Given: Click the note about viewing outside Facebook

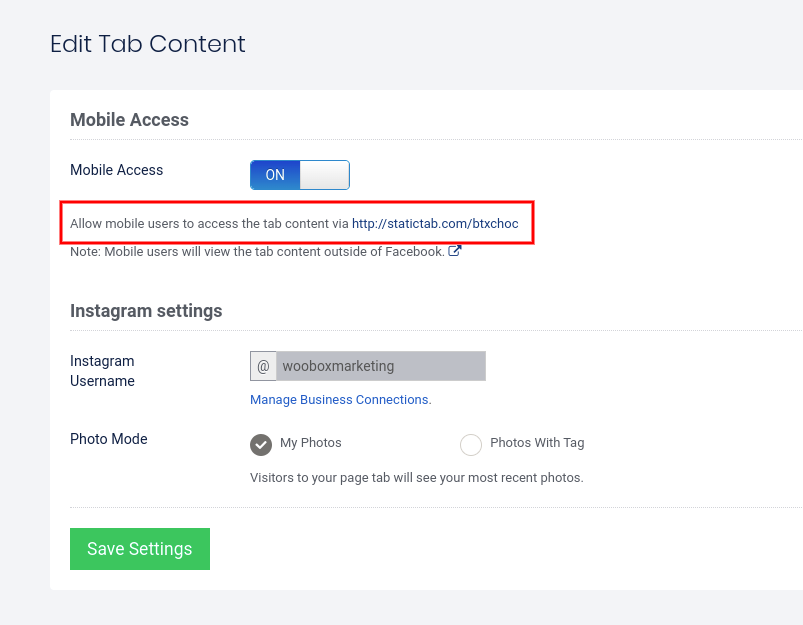Looking at the screenshot, I should point(257,252).
